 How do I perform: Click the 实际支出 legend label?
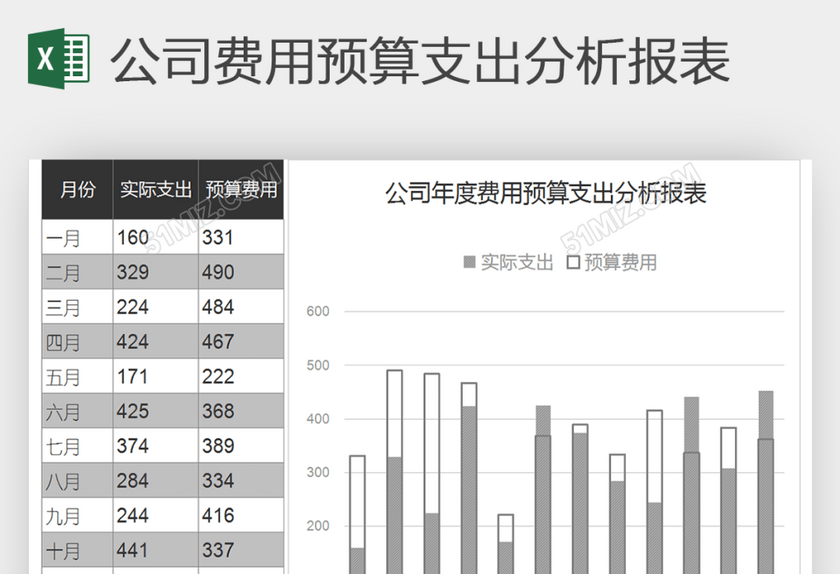point(517,262)
